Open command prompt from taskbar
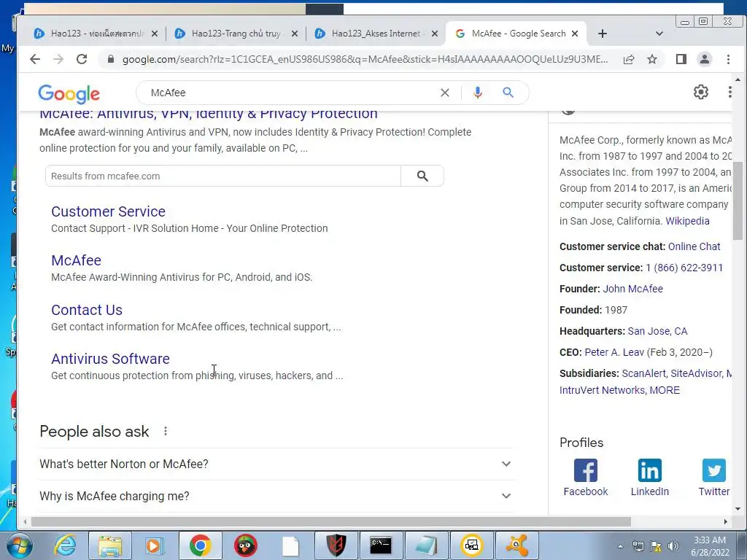747x560 pixels. tap(381, 545)
